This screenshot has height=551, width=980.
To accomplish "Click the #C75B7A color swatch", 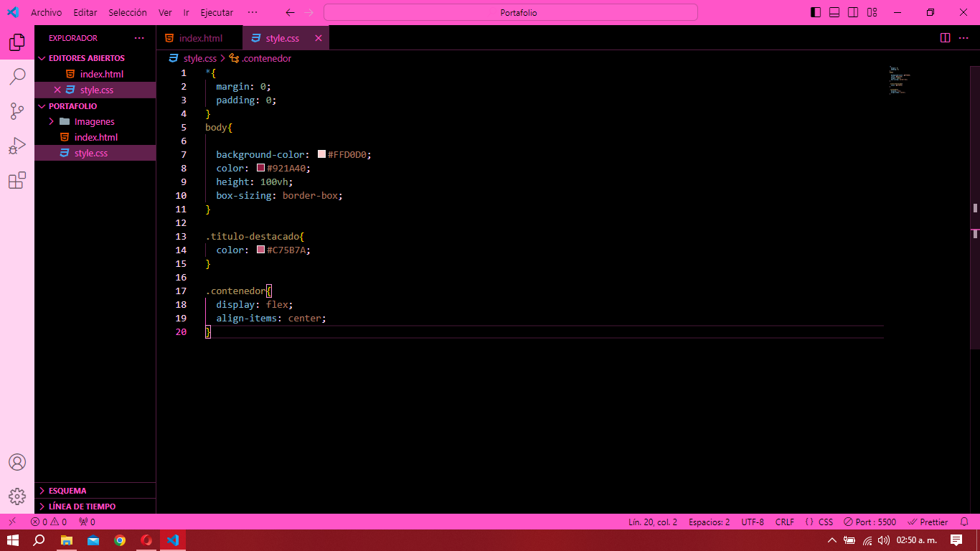I will tap(261, 250).
